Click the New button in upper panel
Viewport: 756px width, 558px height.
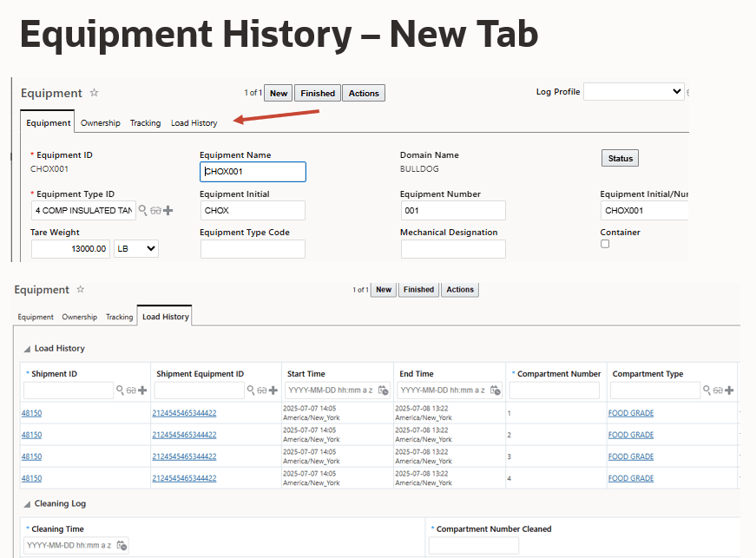(x=279, y=93)
